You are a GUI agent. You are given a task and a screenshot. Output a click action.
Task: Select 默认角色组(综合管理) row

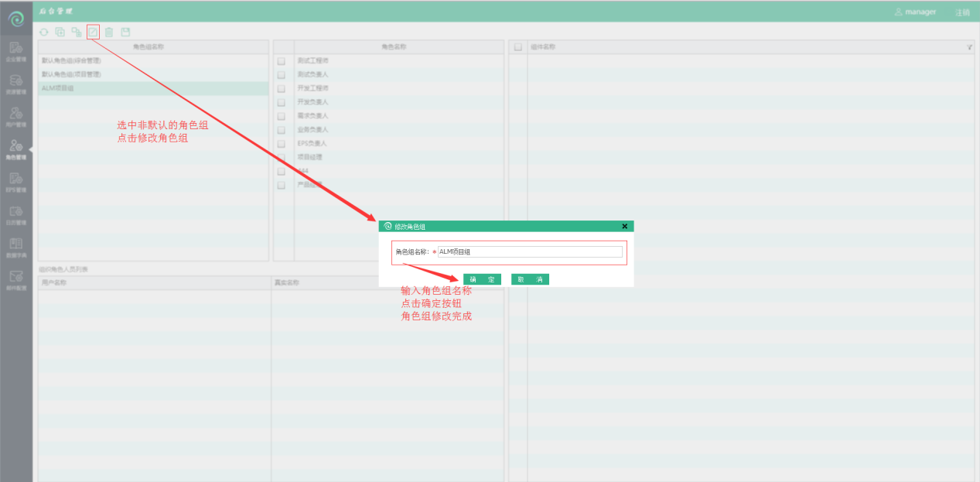pos(153,60)
